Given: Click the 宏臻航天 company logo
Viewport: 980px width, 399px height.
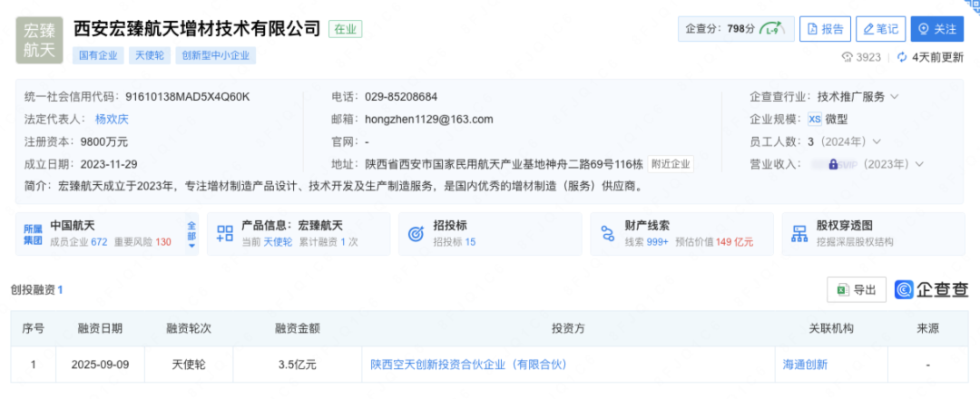Looking at the screenshot, I should (x=39, y=40).
